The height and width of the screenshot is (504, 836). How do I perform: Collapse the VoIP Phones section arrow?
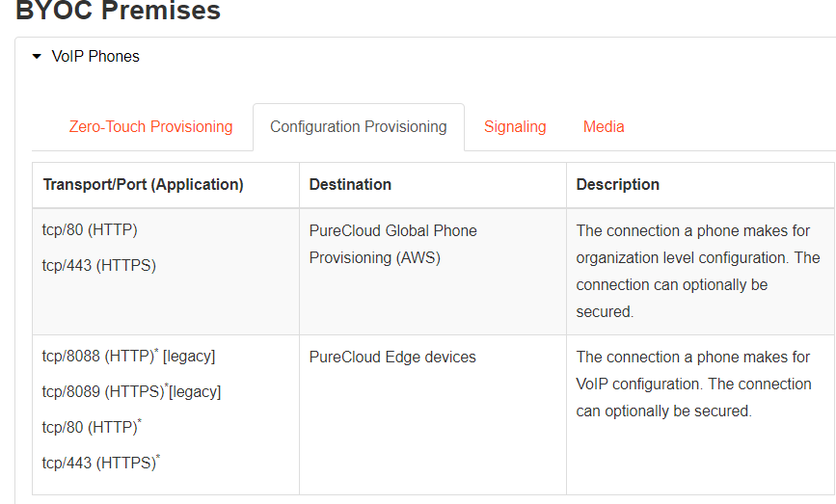(37, 57)
